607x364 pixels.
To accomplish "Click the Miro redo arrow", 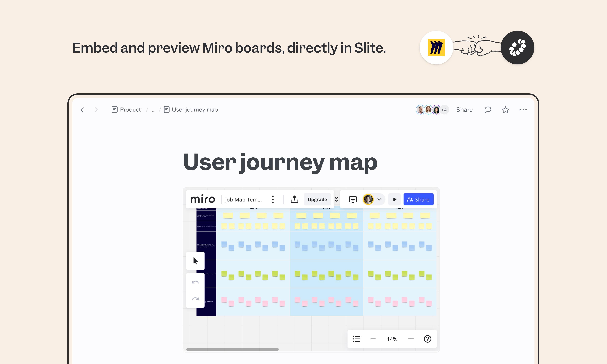I will (x=195, y=299).
